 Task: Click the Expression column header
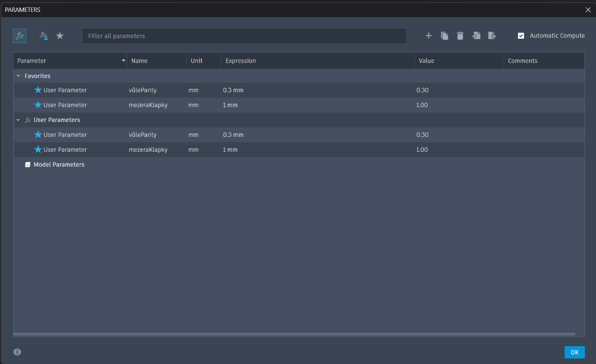click(x=318, y=61)
